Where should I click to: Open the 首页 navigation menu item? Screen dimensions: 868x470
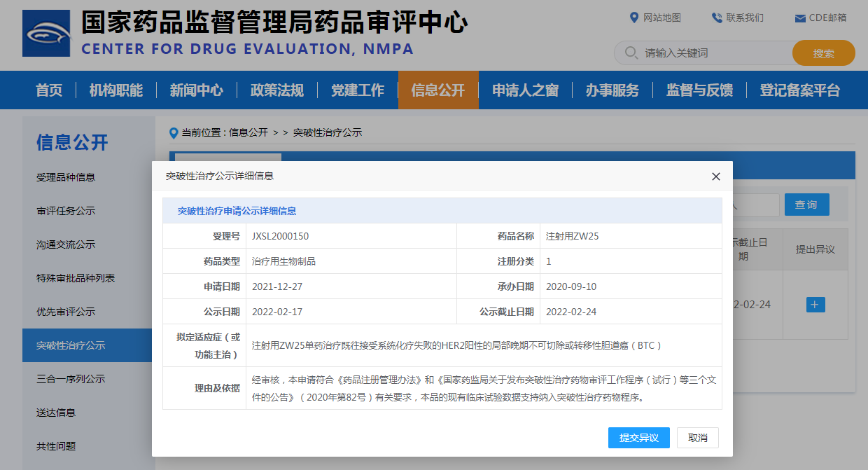(x=49, y=90)
